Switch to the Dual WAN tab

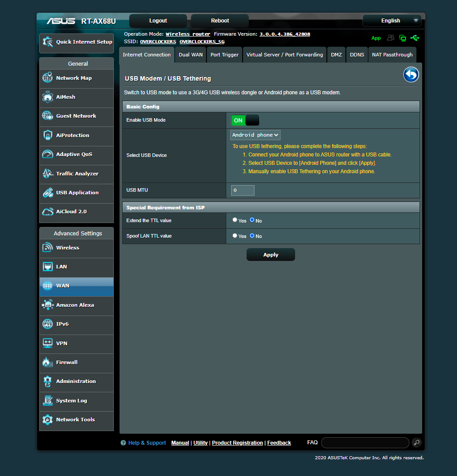coord(191,55)
